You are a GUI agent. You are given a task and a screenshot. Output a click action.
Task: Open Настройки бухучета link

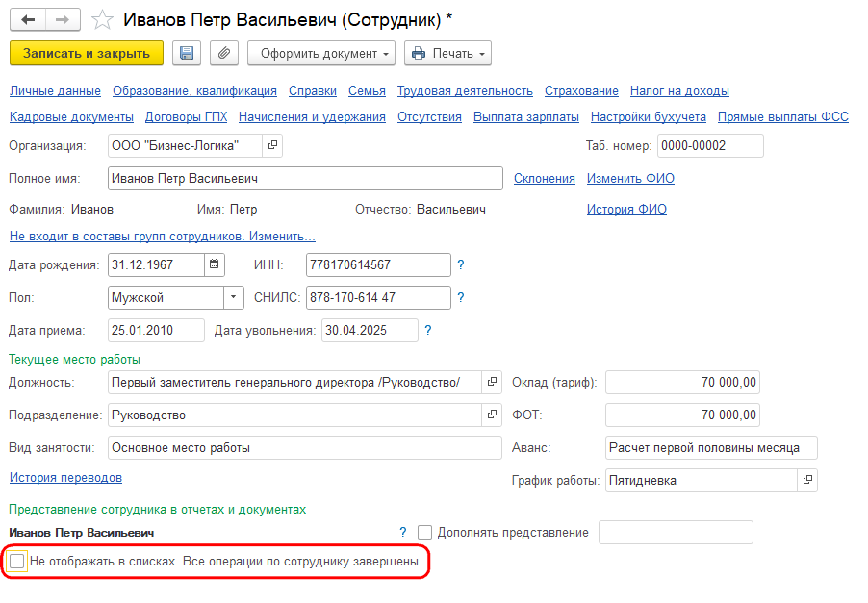pos(649,117)
